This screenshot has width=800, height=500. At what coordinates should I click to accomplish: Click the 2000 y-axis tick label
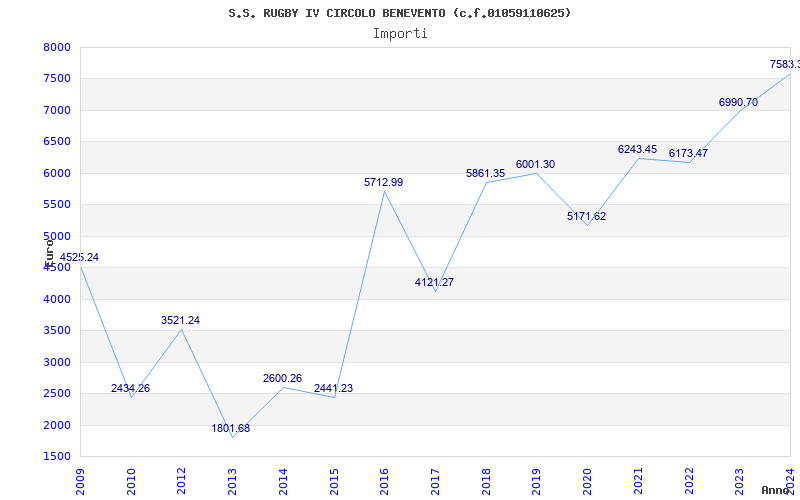point(57,425)
